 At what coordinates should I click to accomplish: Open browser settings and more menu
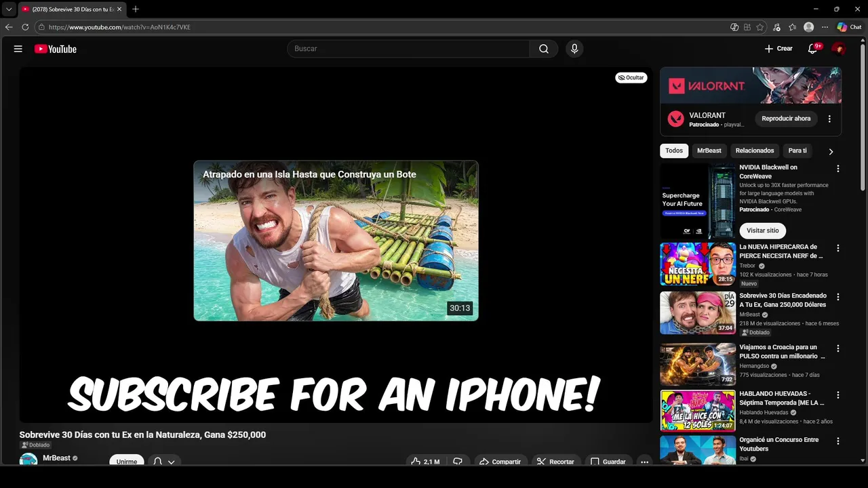pos(825,27)
